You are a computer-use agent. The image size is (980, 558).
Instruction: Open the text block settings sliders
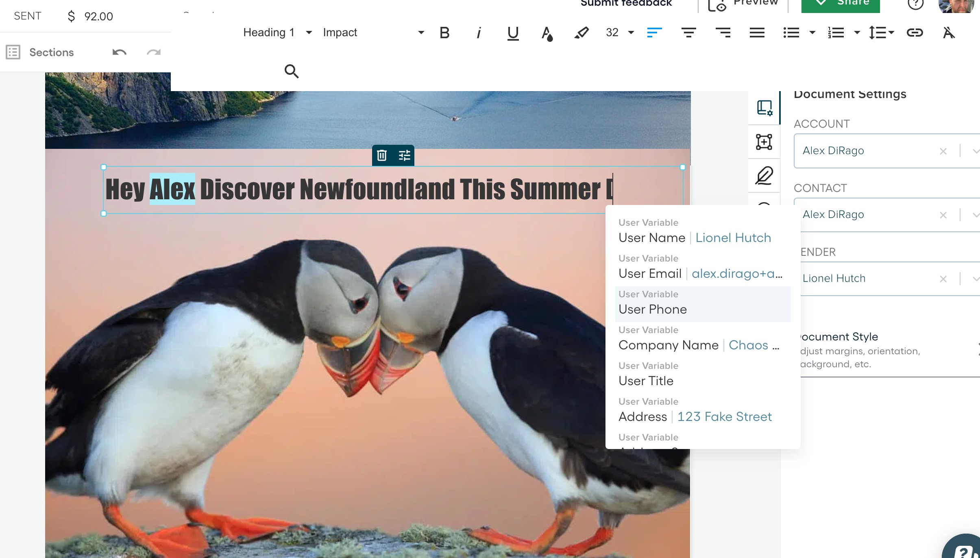click(404, 155)
